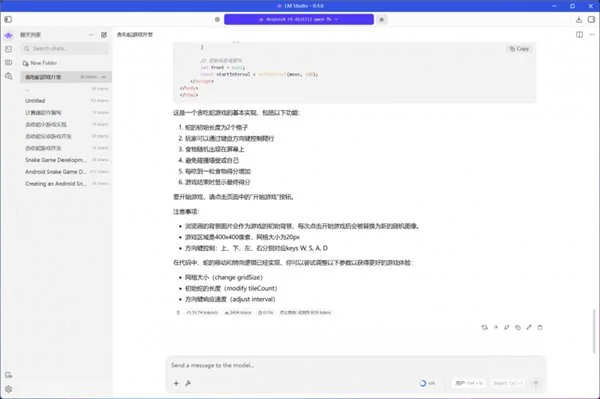This screenshot has width=600, height=399.
Task: Click the message input field
Action: point(356,365)
